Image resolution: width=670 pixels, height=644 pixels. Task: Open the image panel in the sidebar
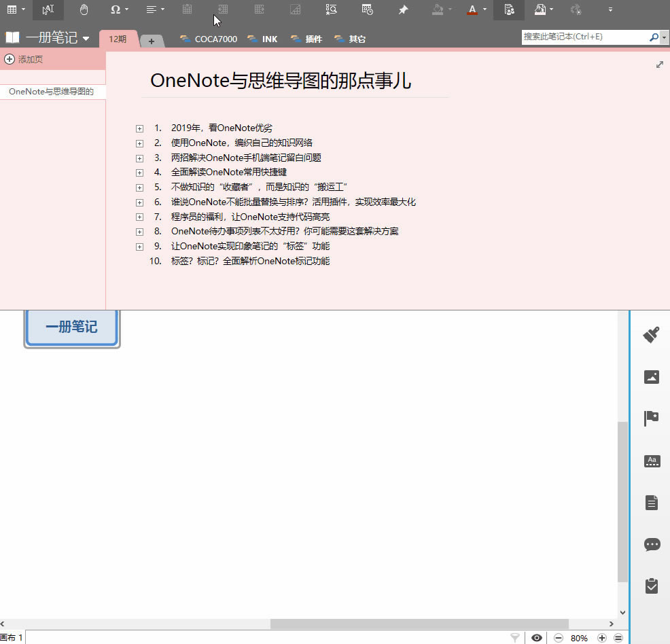coord(651,376)
